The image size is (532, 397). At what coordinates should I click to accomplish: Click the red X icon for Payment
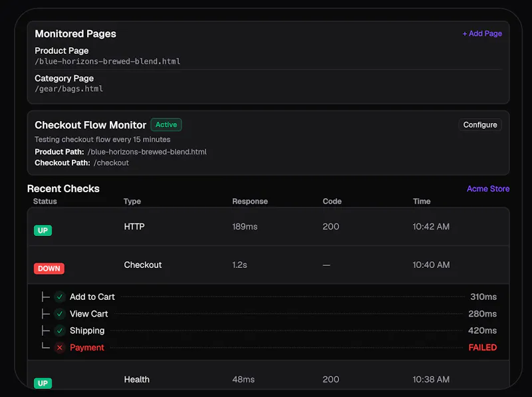tap(60, 348)
